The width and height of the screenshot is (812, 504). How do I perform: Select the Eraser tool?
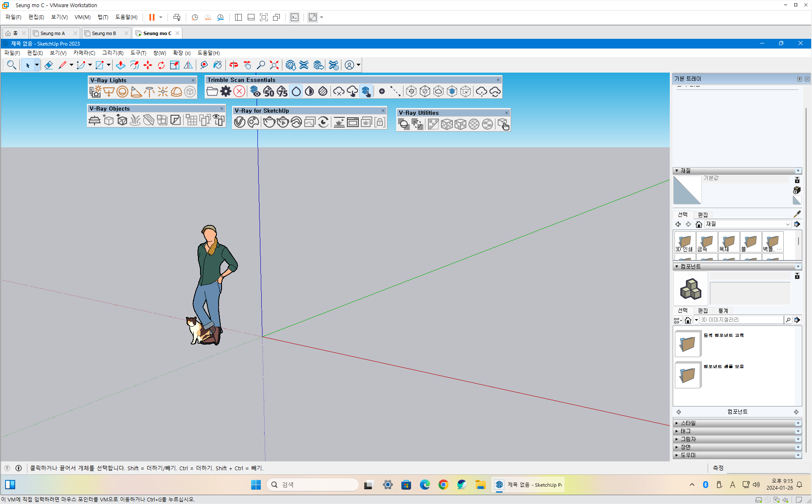(x=49, y=65)
